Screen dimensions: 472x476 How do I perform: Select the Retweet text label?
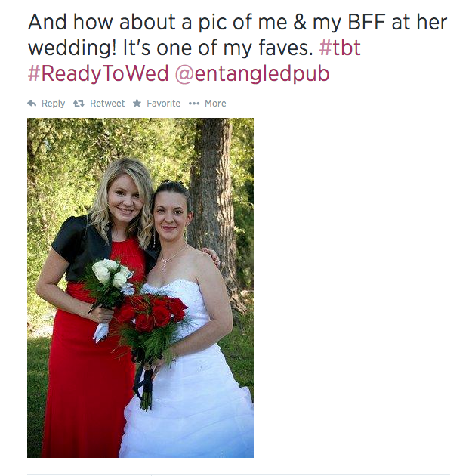pyautogui.click(x=107, y=104)
